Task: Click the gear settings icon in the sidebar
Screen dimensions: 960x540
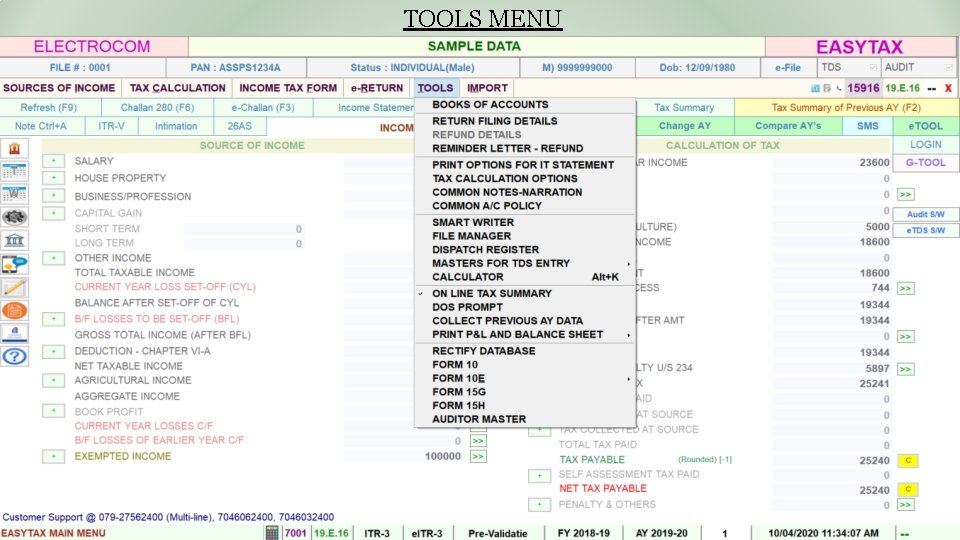Action: [x=14, y=217]
